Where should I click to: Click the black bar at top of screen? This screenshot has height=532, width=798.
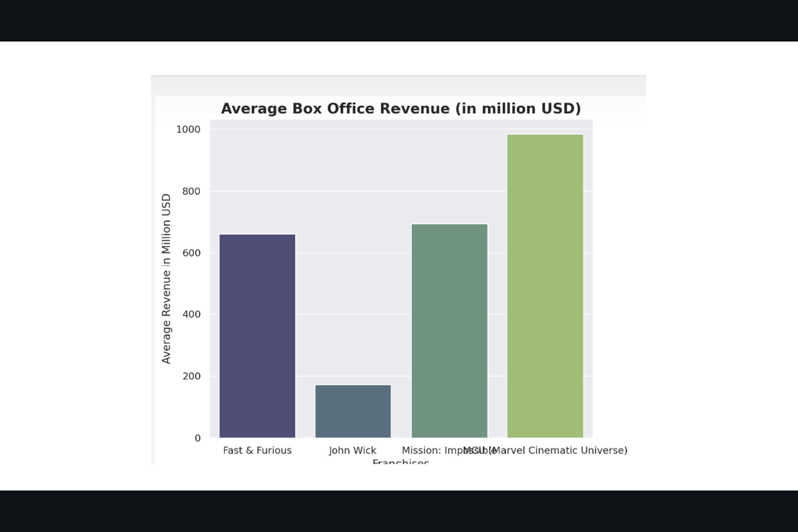click(399, 20)
